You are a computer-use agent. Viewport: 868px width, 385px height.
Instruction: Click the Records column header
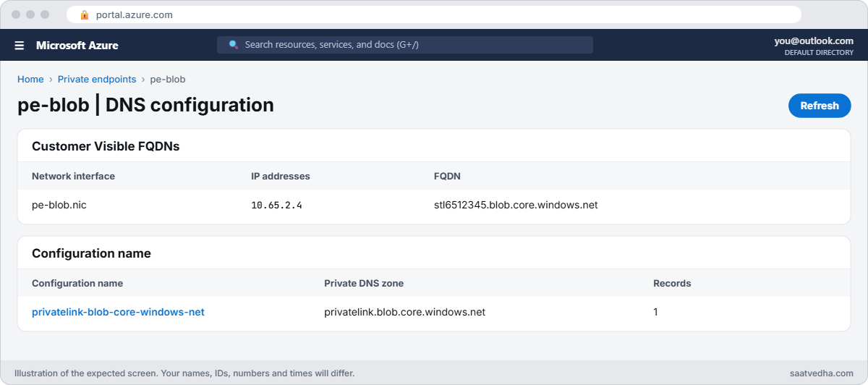point(672,283)
